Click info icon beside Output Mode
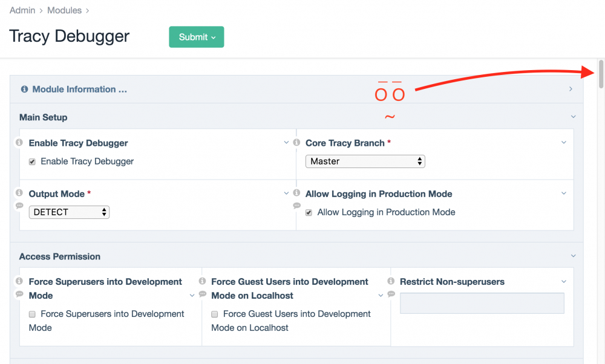Viewport: 605px width, 364px height. (x=19, y=193)
